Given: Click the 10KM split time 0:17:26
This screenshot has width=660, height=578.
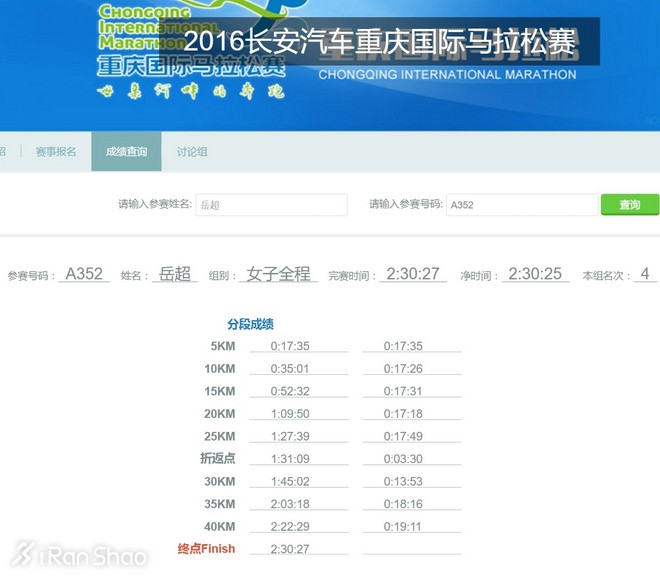Looking at the screenshot, I should (403, 369).
